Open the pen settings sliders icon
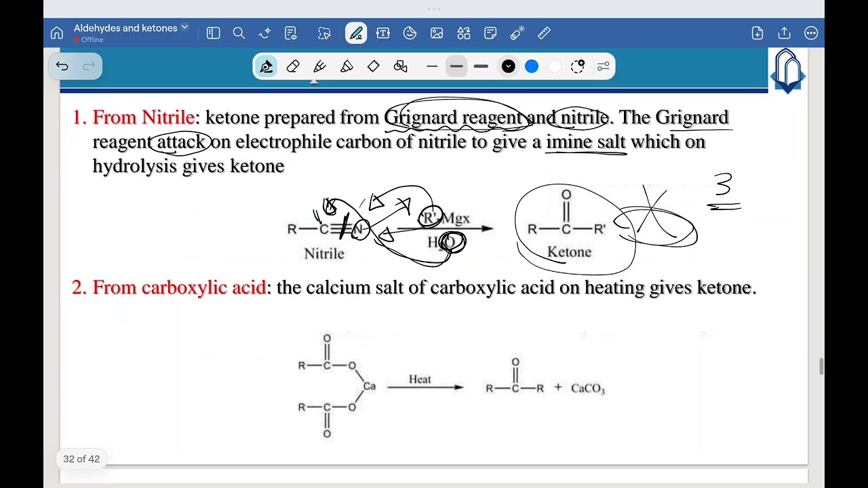 pos(604,66)
